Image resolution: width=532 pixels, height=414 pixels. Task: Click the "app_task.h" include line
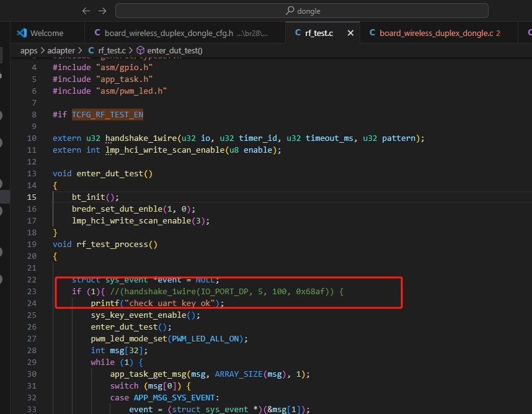[x=103, y=79]
